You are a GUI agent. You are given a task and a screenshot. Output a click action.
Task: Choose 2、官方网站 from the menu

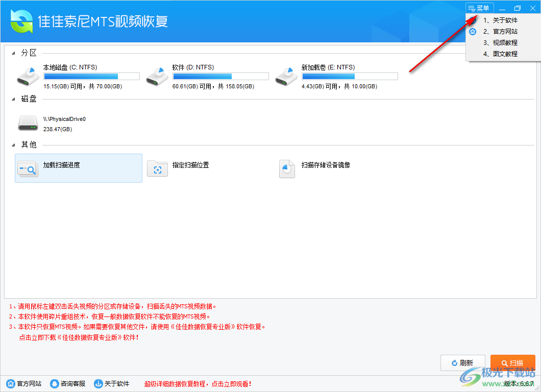tap(500, 32)
